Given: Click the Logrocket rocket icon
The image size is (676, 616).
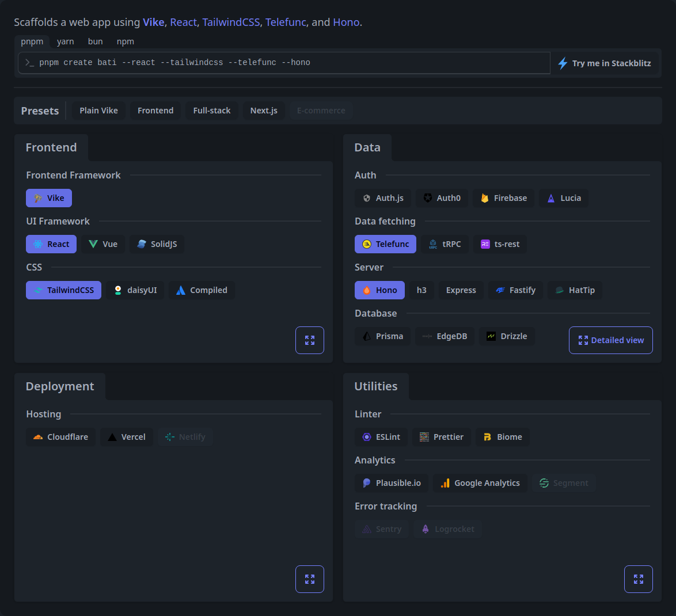Looking at the screenshot, I should point(426,529).
